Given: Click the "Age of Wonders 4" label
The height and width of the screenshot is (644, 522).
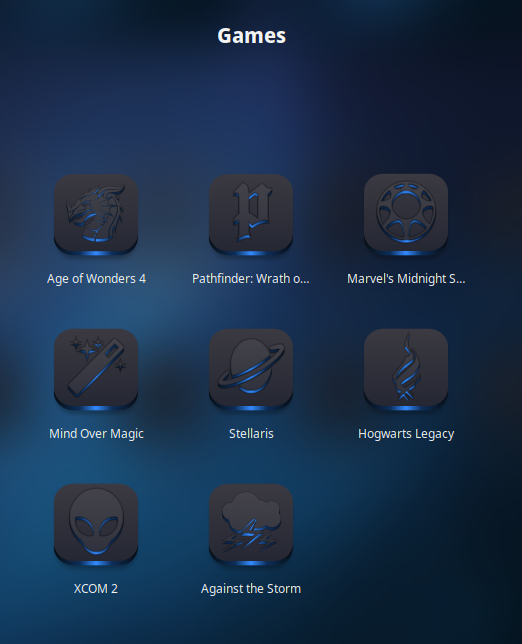Looking at the screenshot, I should click(97, 279).
